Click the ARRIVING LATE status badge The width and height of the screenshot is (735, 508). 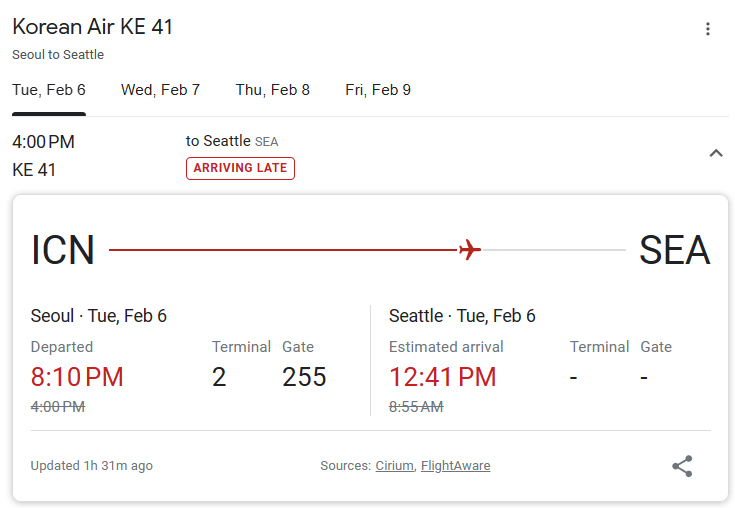tap(240, 168)
